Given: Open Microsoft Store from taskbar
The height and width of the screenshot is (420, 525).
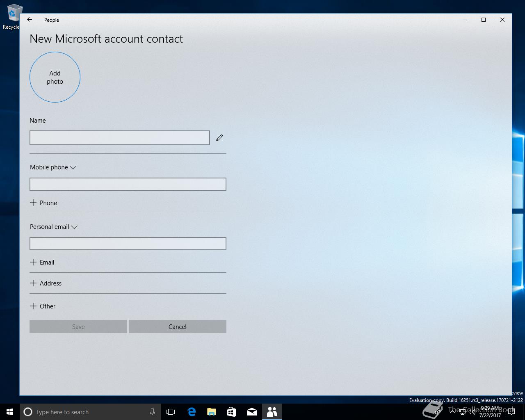Looking at the screenshot, I should pos(232,412).
